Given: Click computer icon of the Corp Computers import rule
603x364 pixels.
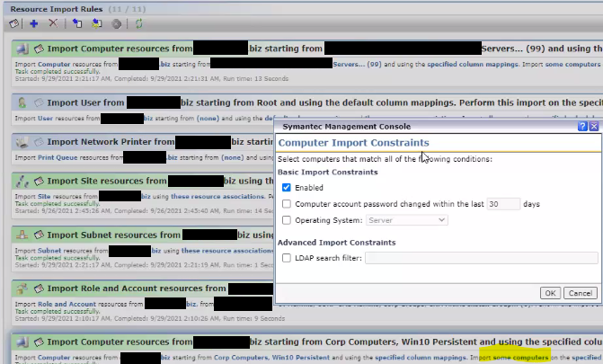Looking at the screenshot, I should coord(22,342).
